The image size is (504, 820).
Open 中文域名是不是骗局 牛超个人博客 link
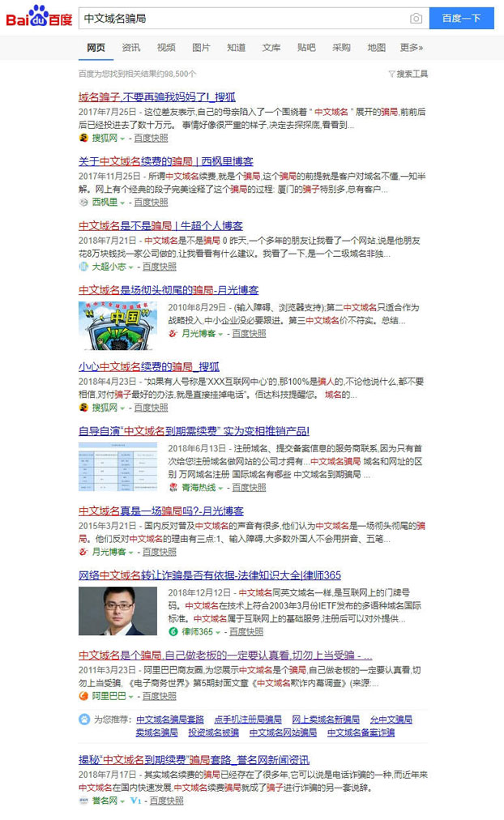click(x=160, y=225)
